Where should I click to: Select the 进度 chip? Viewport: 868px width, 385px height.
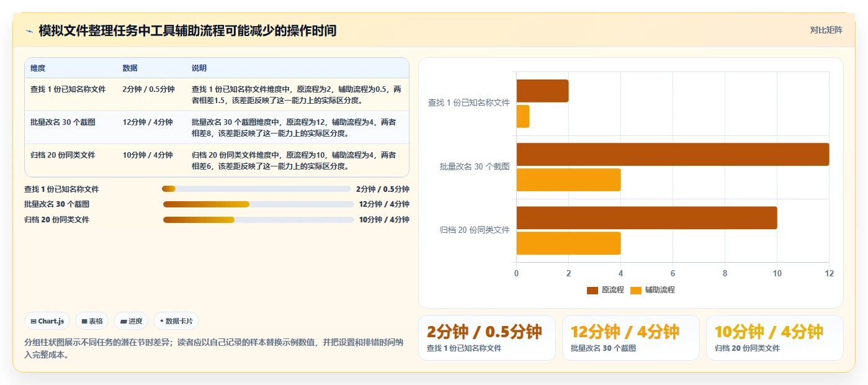(131, 321)
